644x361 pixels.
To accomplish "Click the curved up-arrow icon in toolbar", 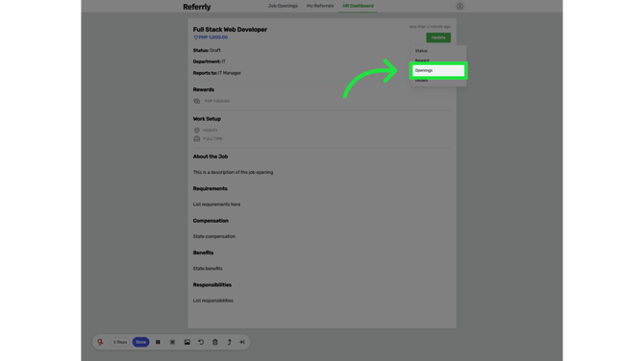I will (x=229, y=342).
